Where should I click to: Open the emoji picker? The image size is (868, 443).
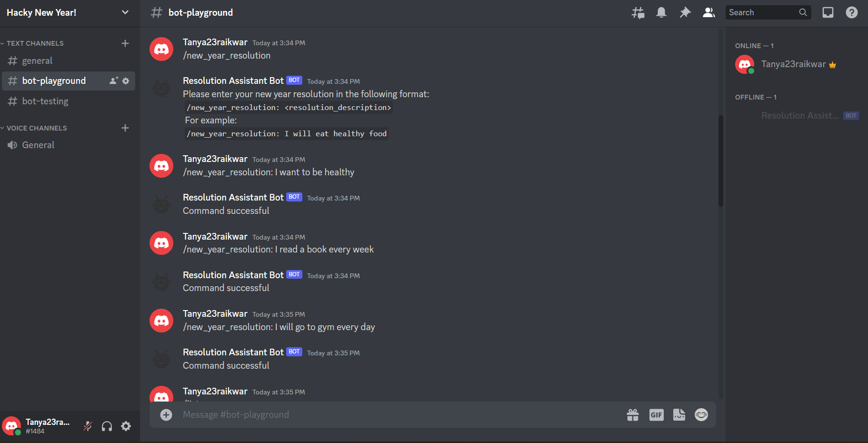pos(701,415)
